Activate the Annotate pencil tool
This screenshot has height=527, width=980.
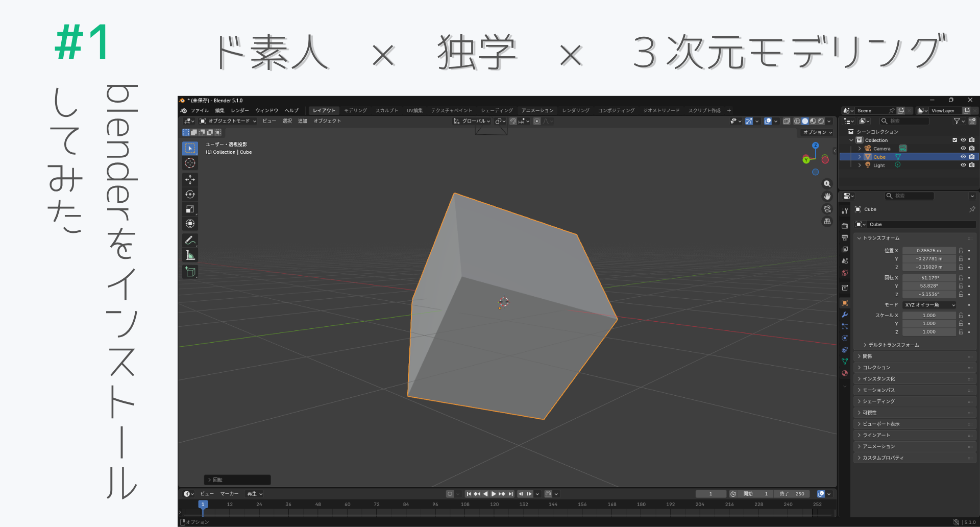coord(190,240)
